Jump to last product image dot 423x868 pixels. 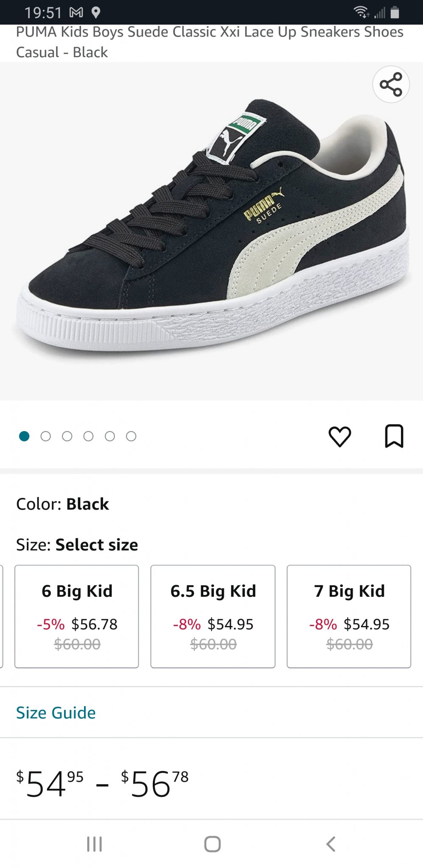(131, 436)
